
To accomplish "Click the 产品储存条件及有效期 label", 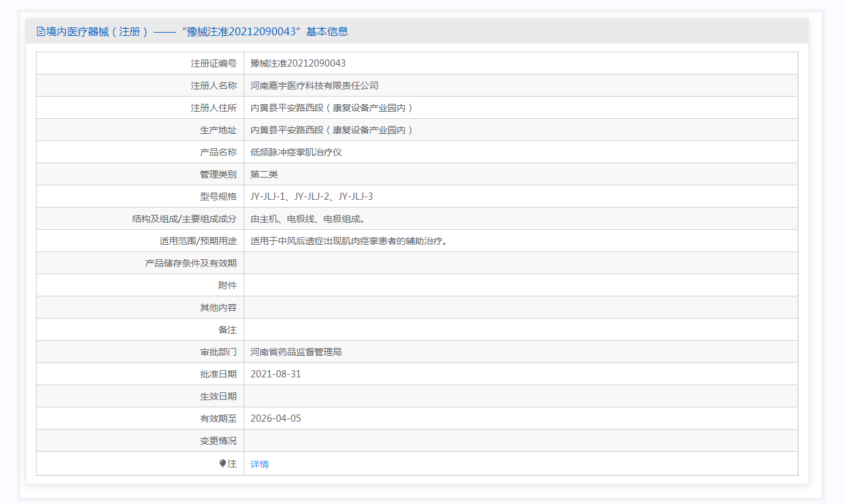I will click(191, 263).
